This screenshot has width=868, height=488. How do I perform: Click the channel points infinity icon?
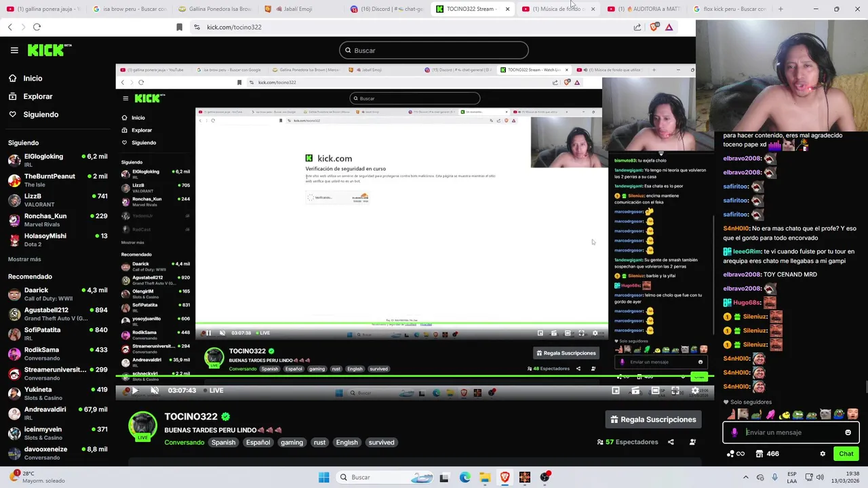[735, 454]
